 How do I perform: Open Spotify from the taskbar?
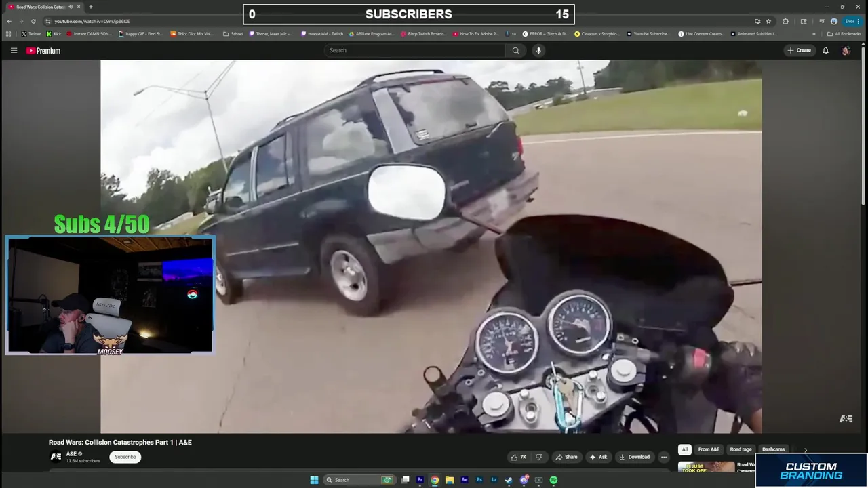(553, 480)
